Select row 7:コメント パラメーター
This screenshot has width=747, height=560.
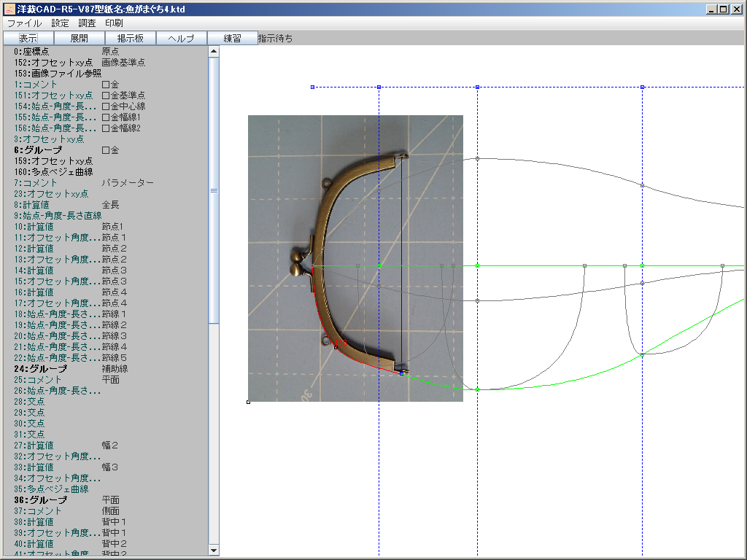point(84,183)
